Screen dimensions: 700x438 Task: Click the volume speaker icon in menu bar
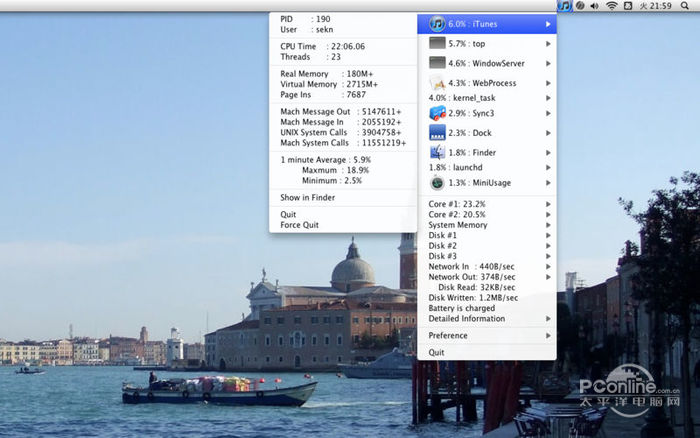[595, 6]
